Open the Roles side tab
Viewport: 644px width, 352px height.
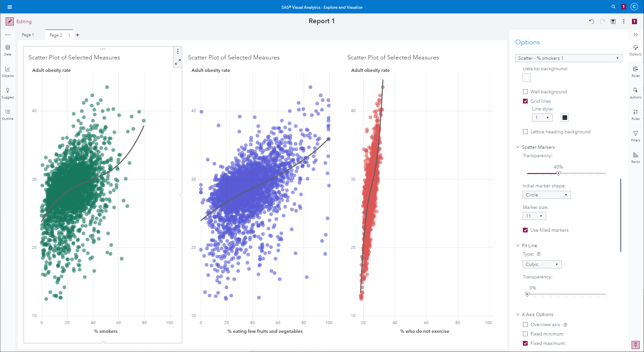[x=636, y=71]
